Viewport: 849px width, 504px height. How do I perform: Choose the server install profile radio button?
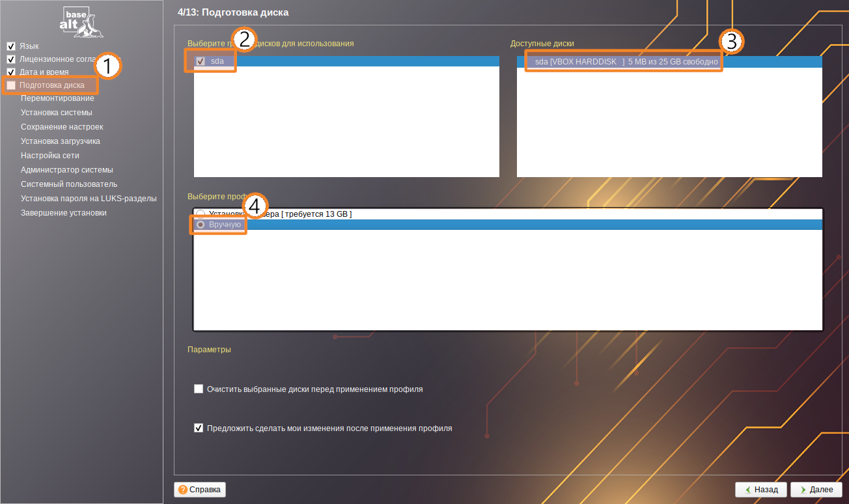tap(200, 214)
